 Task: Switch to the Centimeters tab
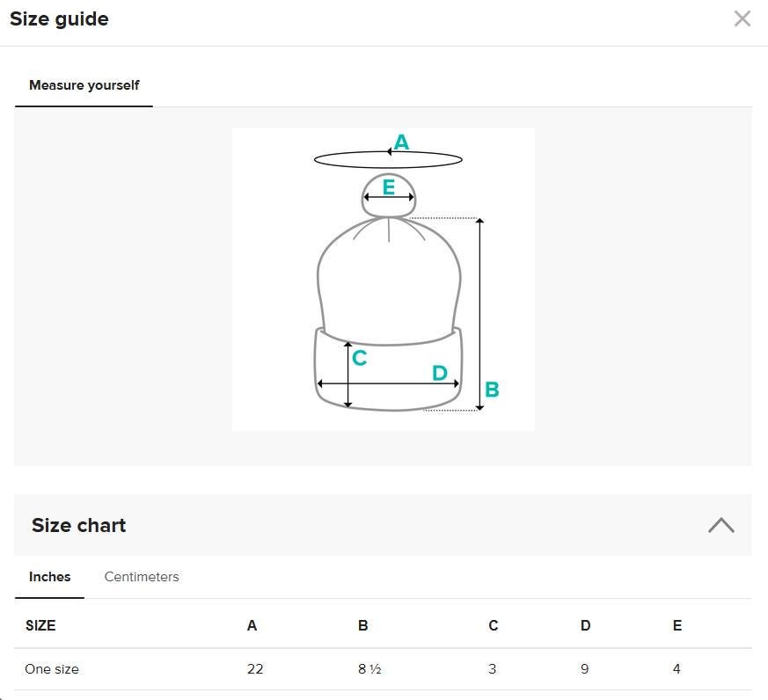[141, 577]
